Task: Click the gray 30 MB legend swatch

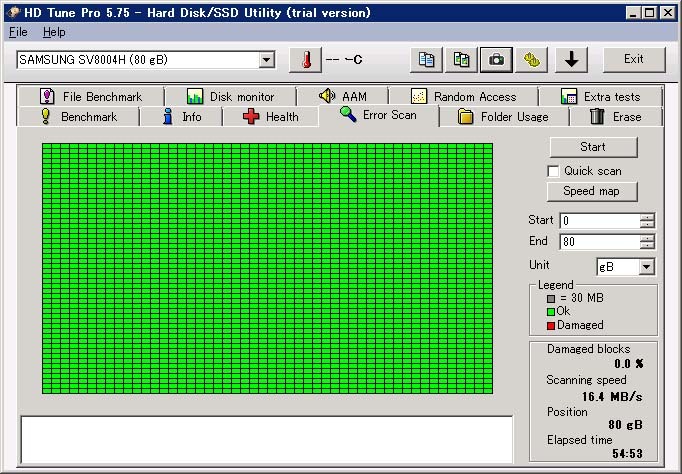Action: point(551,299)
